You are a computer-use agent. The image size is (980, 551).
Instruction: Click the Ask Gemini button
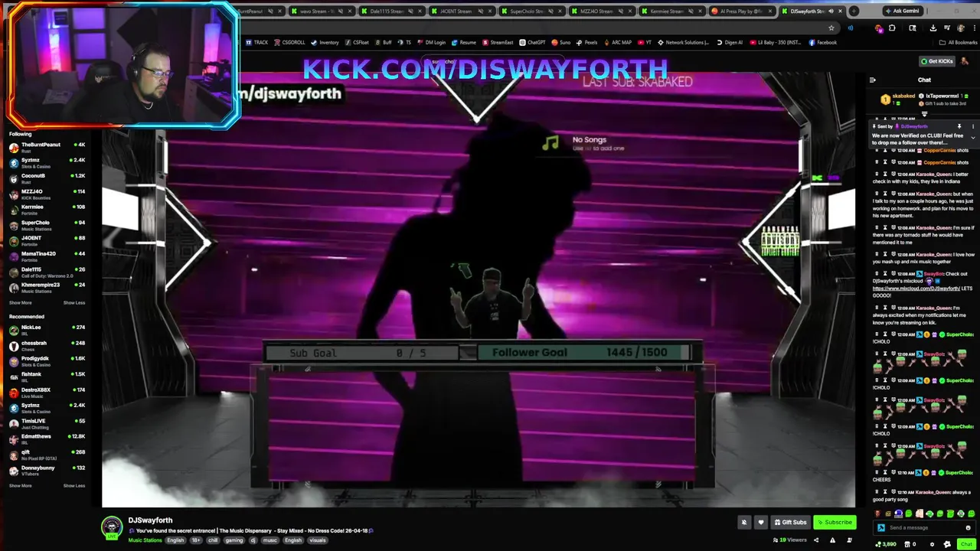coord(903,11)
